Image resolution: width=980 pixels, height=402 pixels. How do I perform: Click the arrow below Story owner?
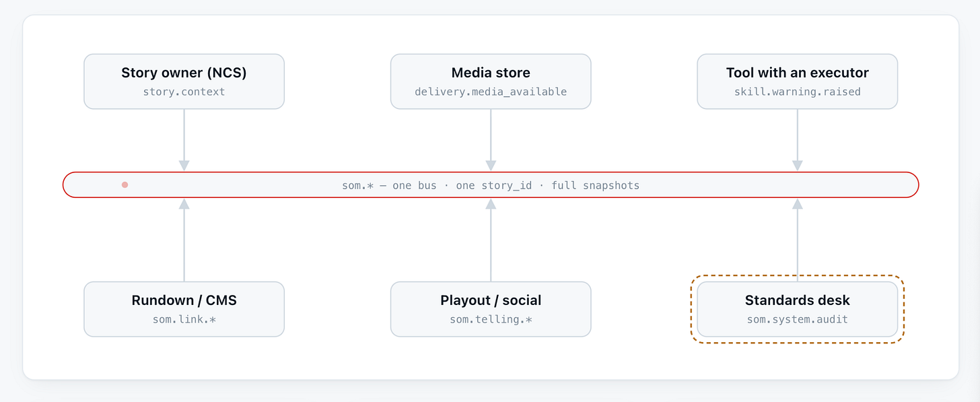point(184,140)
